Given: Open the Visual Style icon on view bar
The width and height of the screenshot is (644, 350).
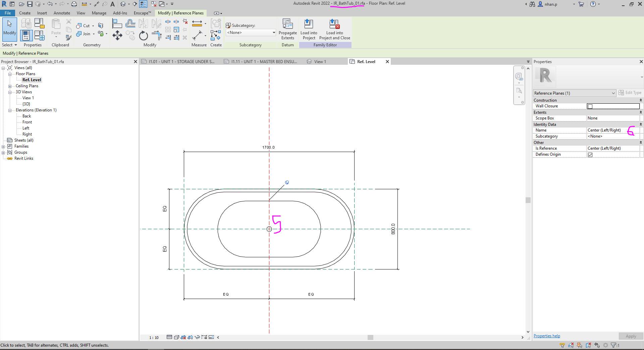Looking at the screenshot, I should 176,337.
